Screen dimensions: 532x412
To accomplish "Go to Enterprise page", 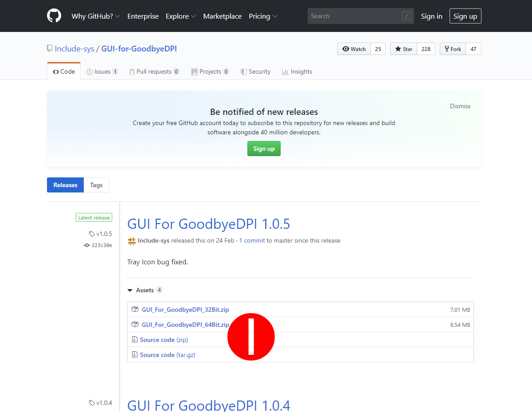I will pyautogui.click(x=143, y=16).
